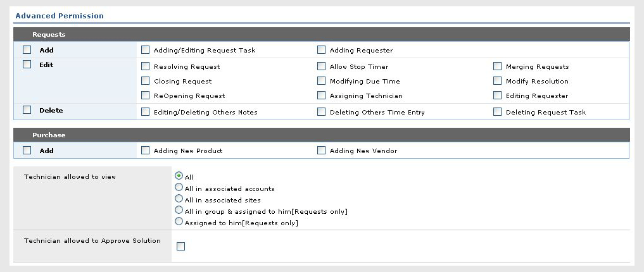Enable Allow Stop Timer checkbox
This screenshot has width=644, height=272.
[x=322, y=66]
